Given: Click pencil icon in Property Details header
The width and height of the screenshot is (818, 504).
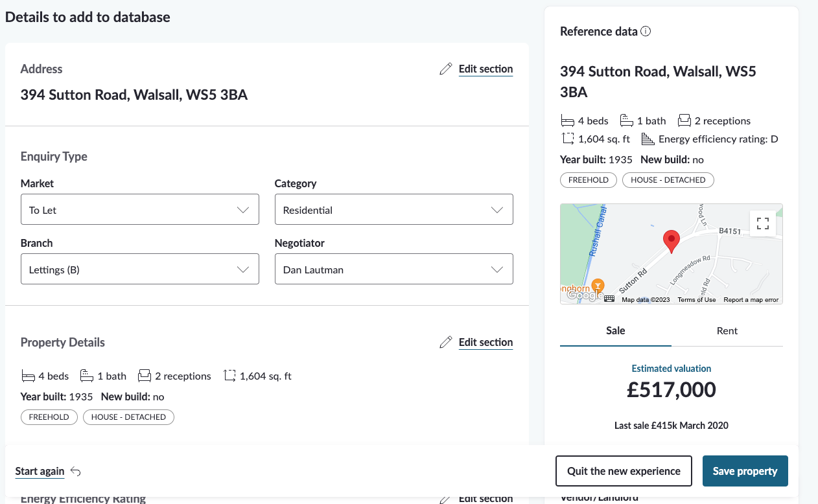Looking at the screenshot, I should tap(445, 343).
